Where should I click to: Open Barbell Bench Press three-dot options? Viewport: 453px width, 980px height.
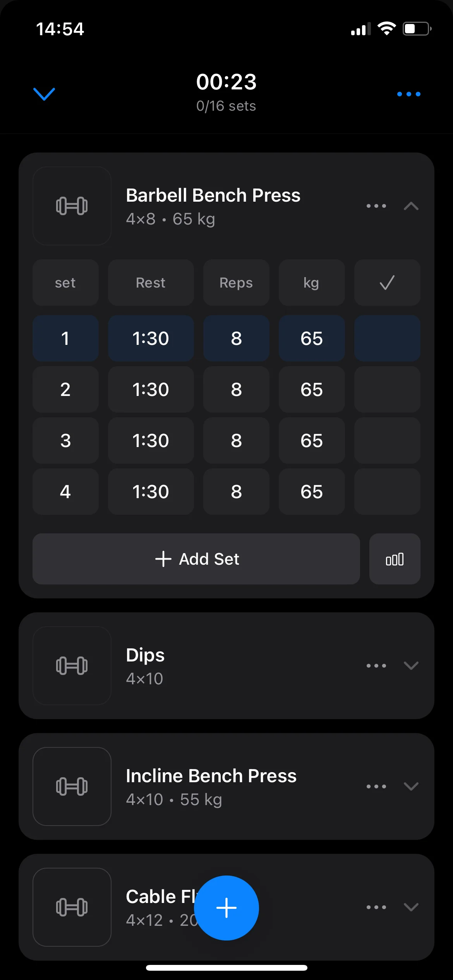click(376, 206)
